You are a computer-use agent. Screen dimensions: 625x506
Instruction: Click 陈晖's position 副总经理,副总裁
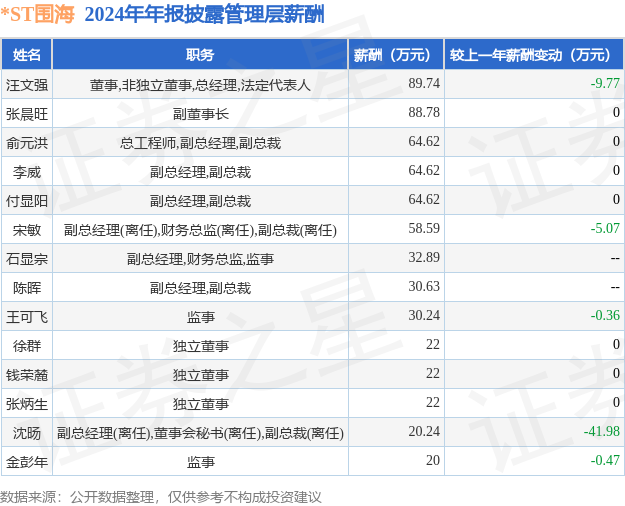[200, 288]
